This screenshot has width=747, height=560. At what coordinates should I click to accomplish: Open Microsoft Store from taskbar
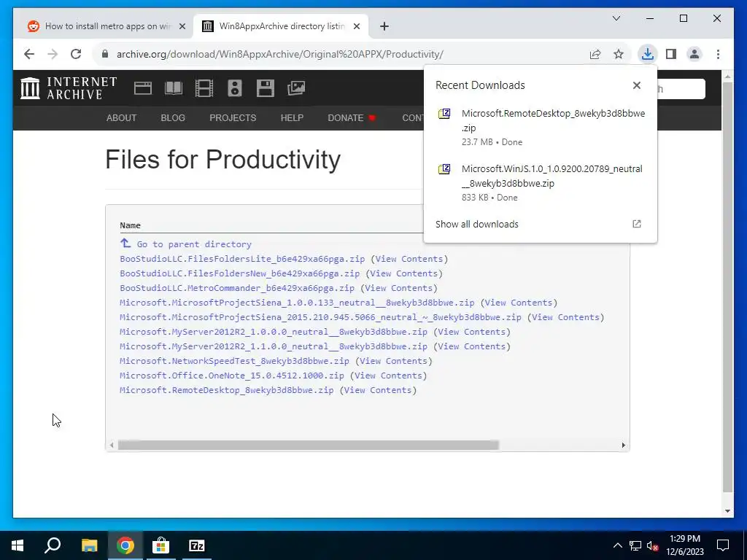point(160,545)
